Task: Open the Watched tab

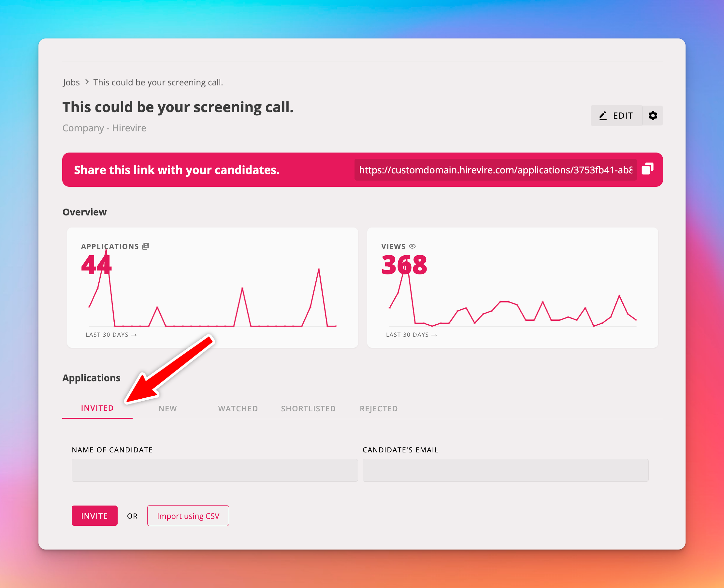Action: (238, 408)
